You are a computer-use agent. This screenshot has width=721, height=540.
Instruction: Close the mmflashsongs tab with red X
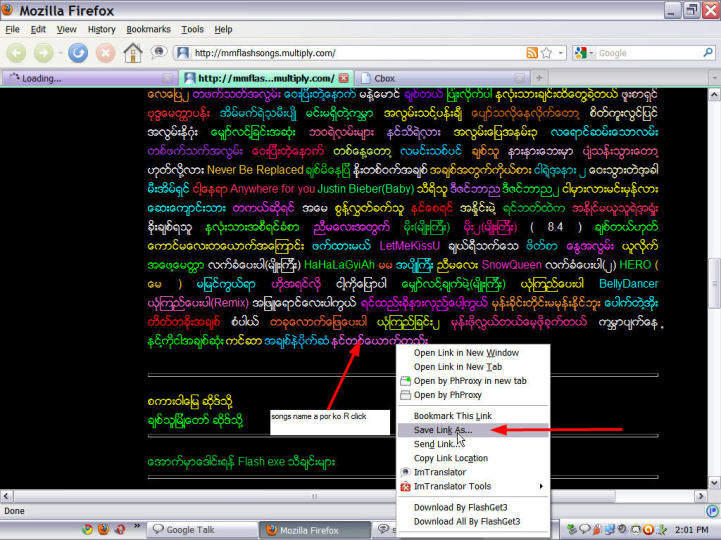(x=343, y=78)
